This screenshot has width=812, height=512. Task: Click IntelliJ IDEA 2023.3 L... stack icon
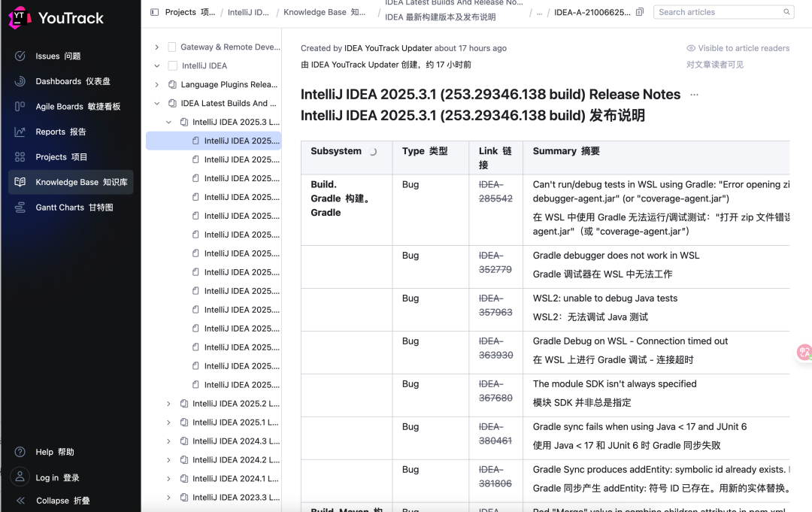click(x=184, y=498)
